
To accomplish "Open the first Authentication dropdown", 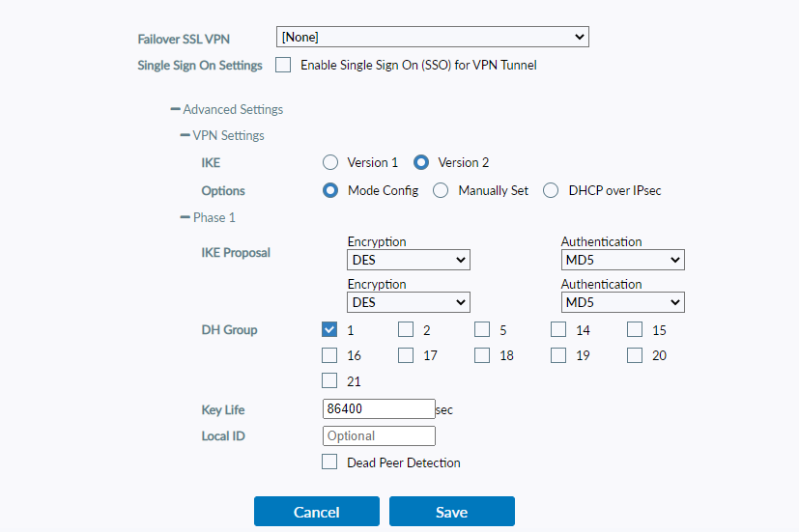I will pos(622,260).
